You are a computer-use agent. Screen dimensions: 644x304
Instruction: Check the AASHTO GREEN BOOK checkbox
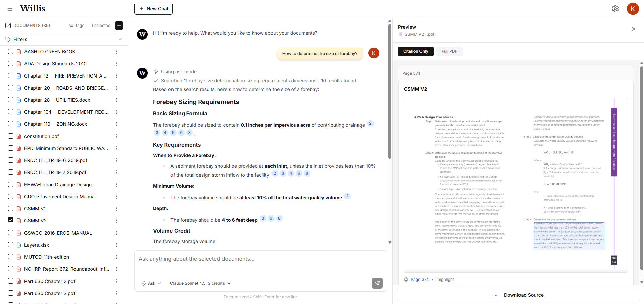[10, 52]
